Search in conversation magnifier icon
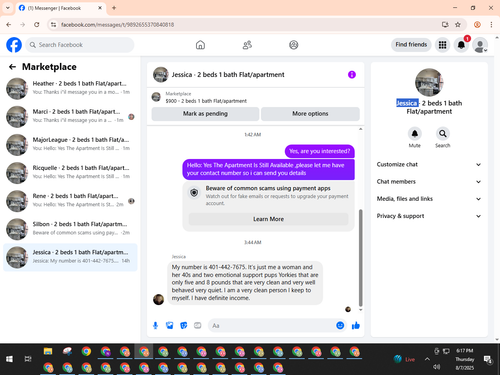The height and width of the screenshot is (375, 500). (443, 134)
